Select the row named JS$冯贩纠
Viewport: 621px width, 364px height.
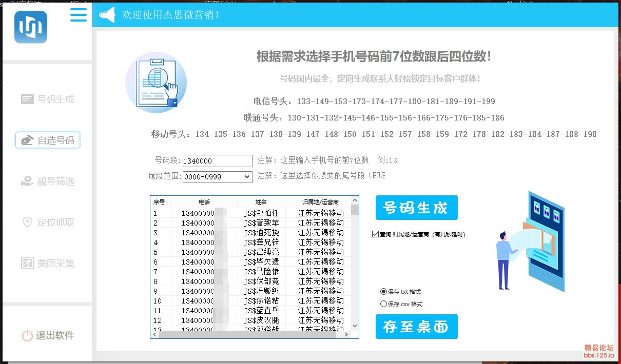click(x=251, y=291)
